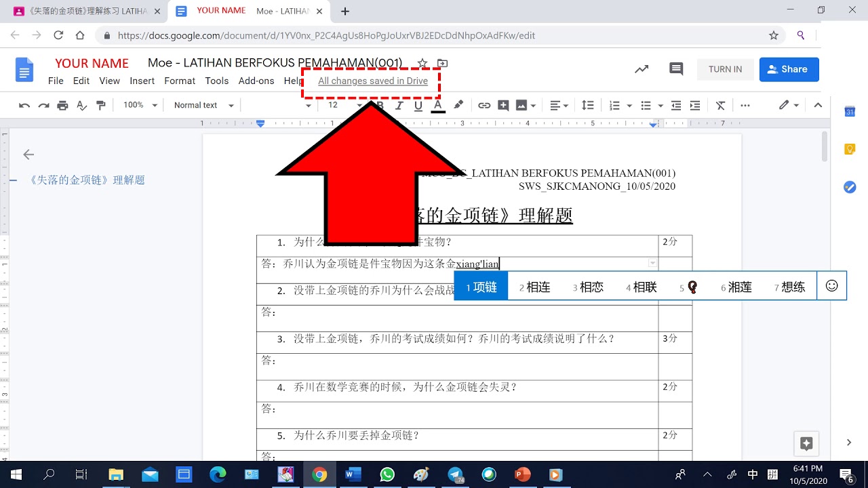
Task: Star the document
Action: pos(422,63)
